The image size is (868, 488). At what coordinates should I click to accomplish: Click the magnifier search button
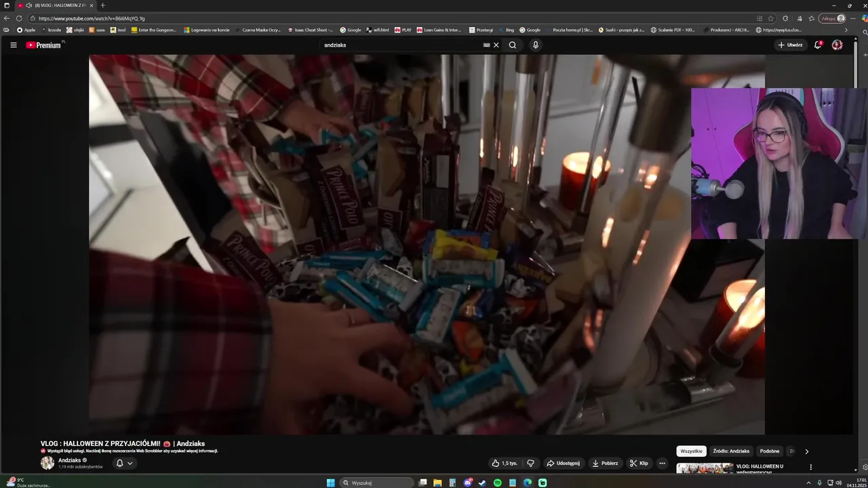pos(513,45)
